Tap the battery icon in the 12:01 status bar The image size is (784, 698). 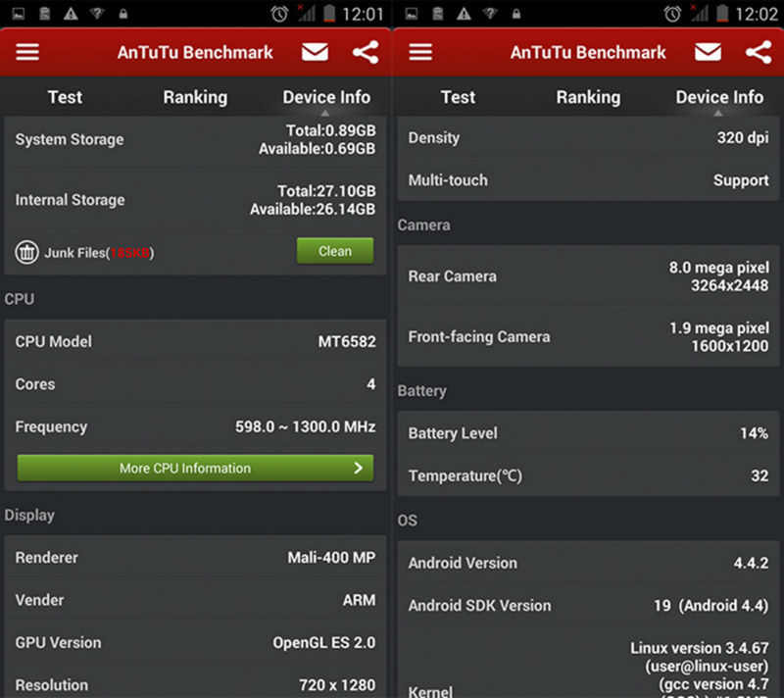(329, 14)
